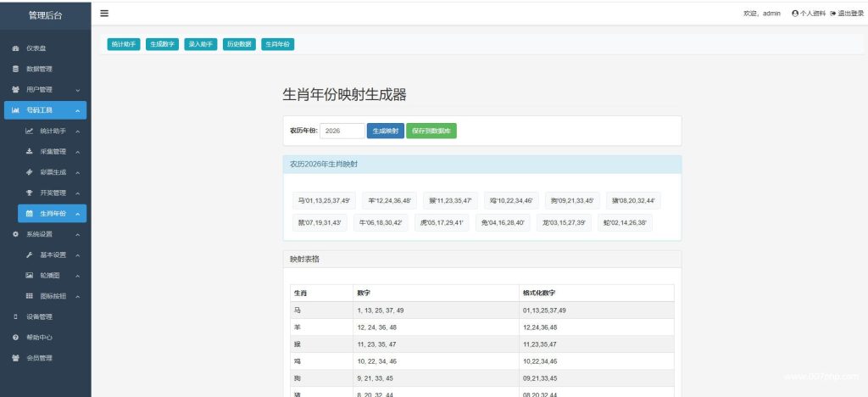Click the 图标按钮 grid icon

30,296
